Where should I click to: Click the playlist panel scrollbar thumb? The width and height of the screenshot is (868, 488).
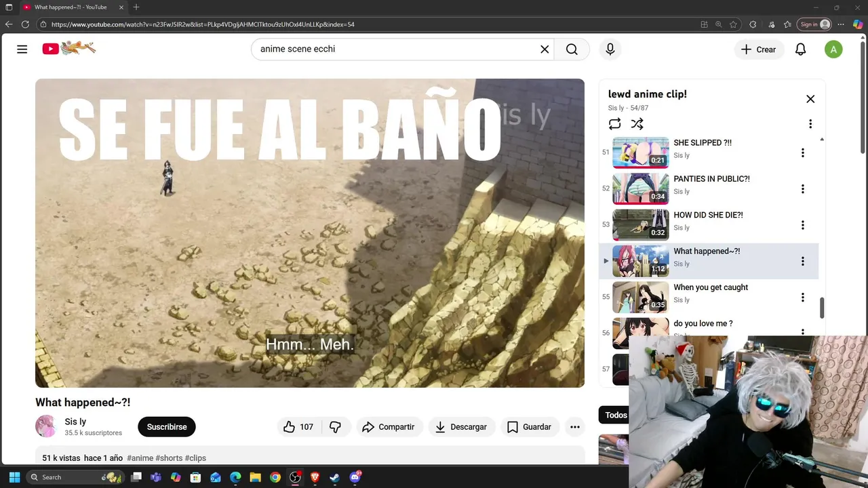(x=822, y=308)
